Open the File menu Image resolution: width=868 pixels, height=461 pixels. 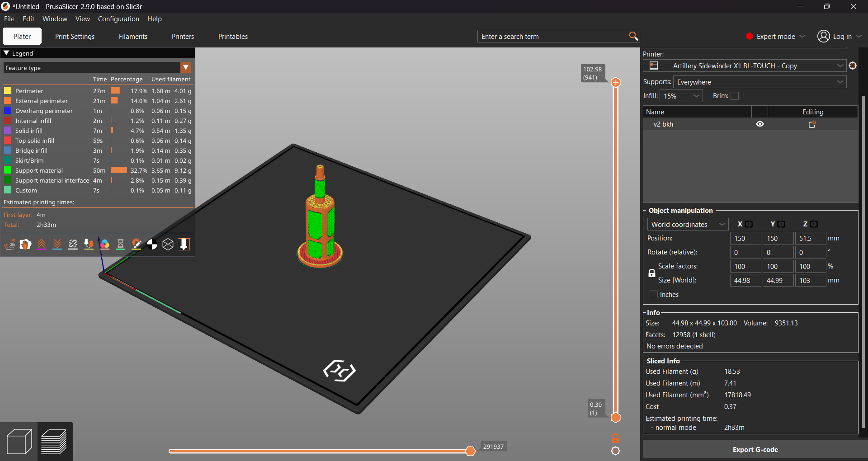point(9,19)
